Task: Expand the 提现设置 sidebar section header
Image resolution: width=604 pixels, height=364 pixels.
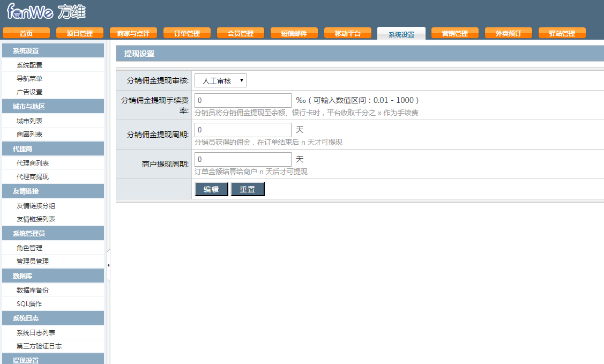Action: (26, 360)
